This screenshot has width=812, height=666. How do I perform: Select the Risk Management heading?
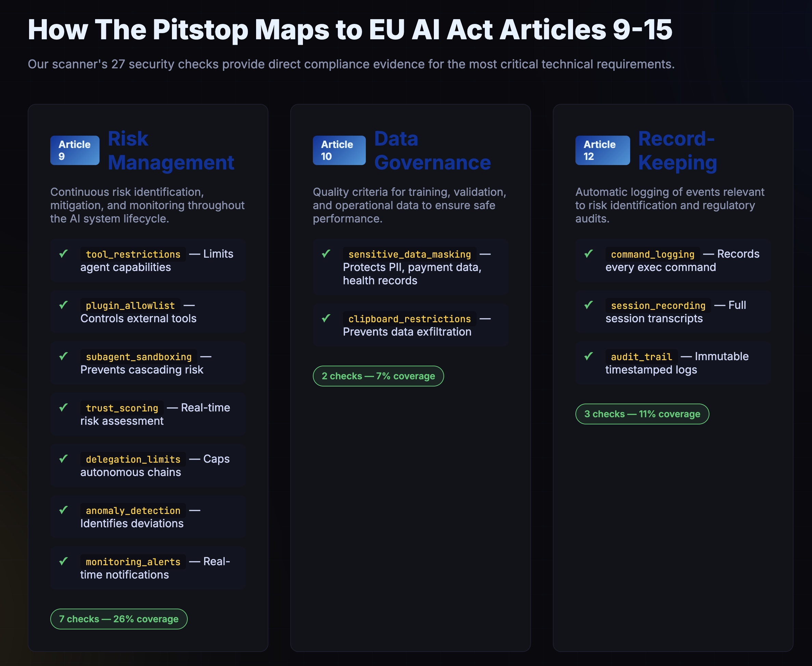[171, 150]
